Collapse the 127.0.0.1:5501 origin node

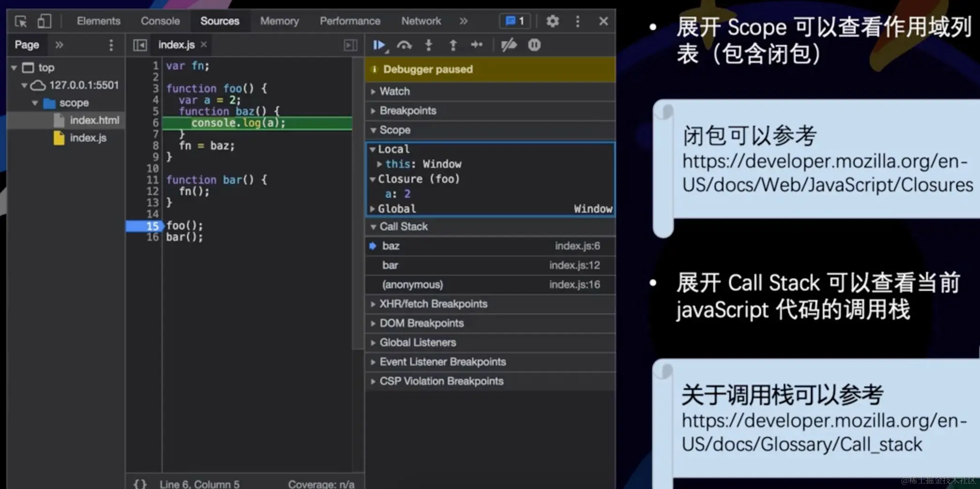(24, 85)
